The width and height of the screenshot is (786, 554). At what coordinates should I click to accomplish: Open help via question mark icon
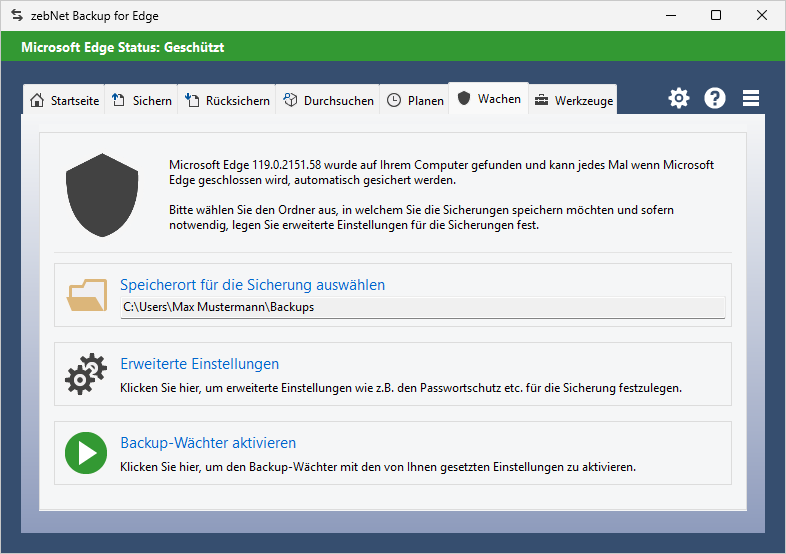pyautogui.click(x=715, y=98)
